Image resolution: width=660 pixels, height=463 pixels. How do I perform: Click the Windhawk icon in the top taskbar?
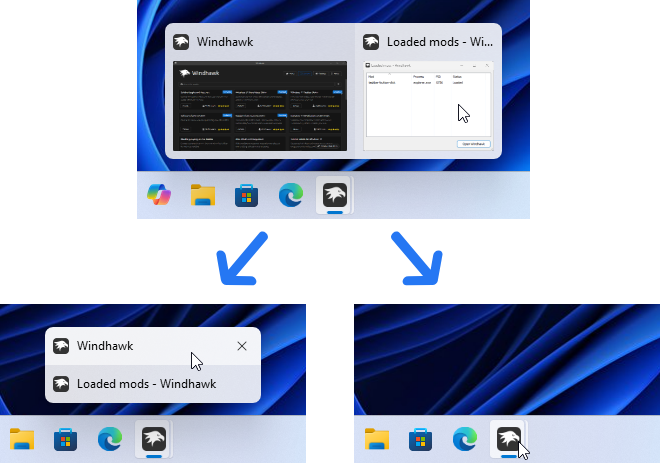335,195
